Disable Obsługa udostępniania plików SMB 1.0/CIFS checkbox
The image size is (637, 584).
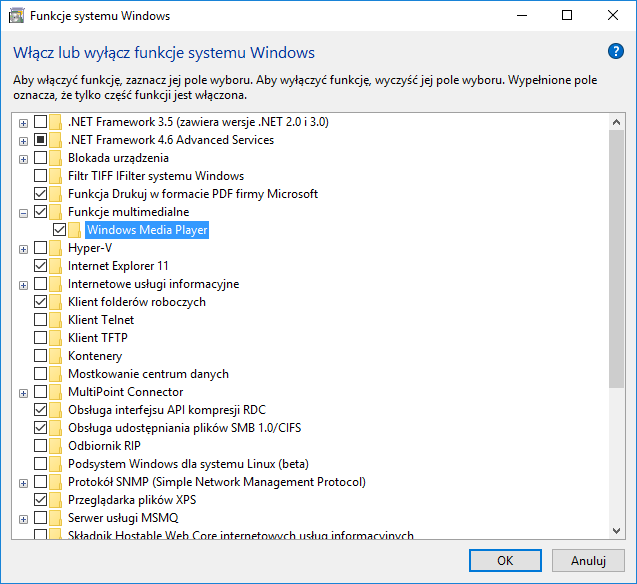tap(40, 428)
